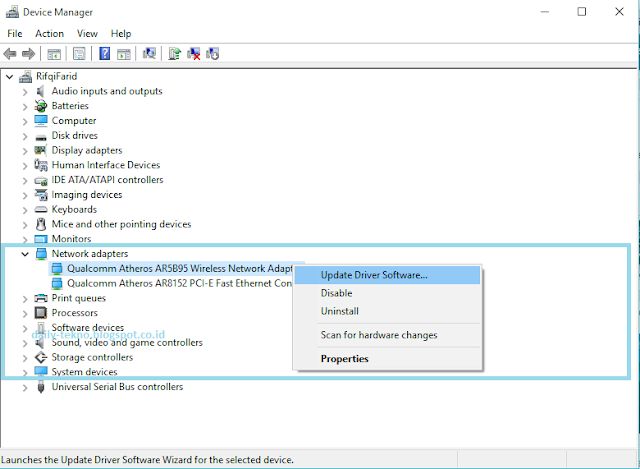Click the Disable device toolbar icon
Viewport: 640px width, 469px height.
click(x=213, y=53)
